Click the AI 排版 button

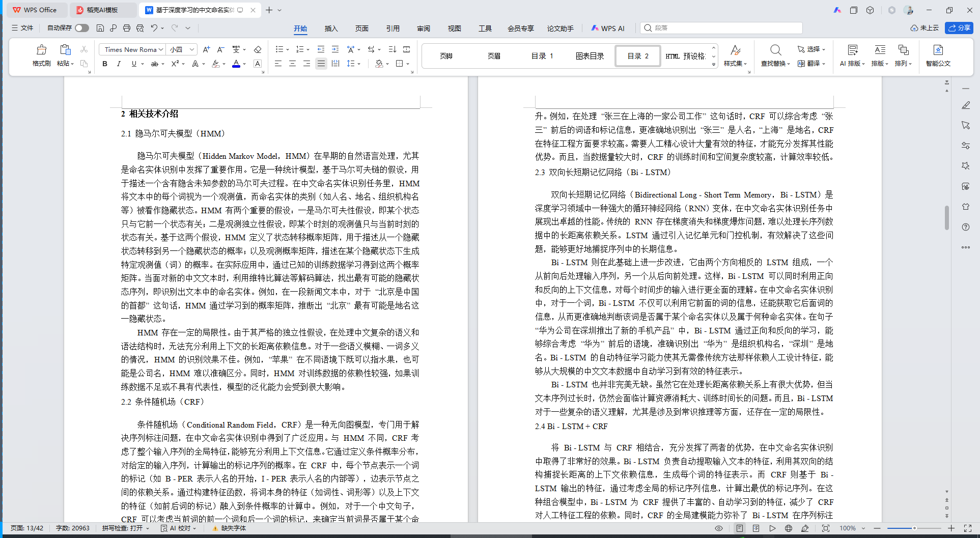pyautogui.click(x=852, y=55)
